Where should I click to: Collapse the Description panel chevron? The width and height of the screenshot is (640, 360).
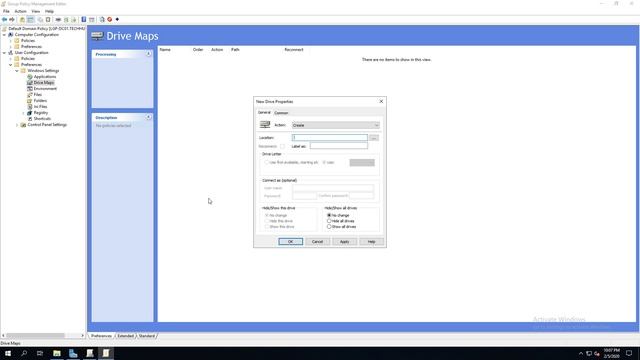pos(149,117)
